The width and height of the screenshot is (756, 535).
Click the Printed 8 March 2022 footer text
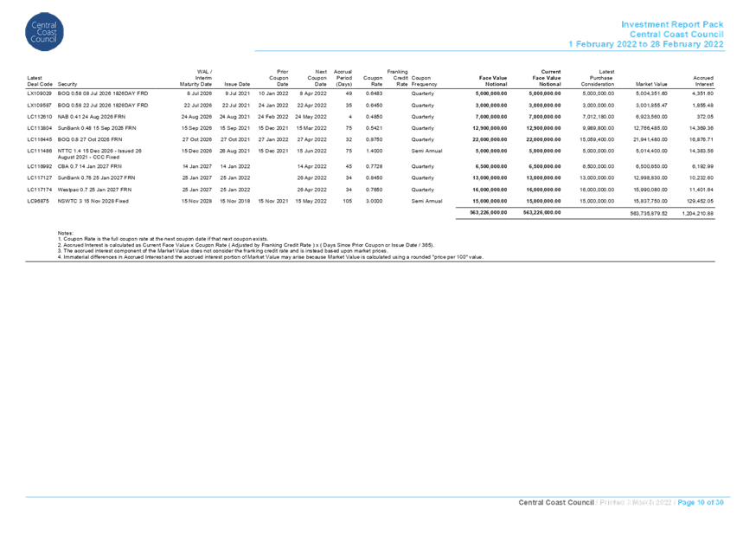(x=631, y=500)
